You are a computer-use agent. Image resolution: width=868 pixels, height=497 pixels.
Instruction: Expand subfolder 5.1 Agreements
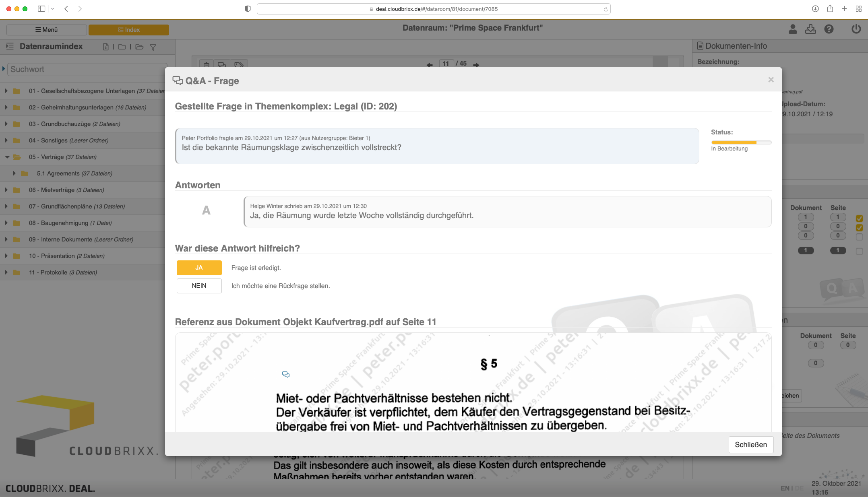14,173
